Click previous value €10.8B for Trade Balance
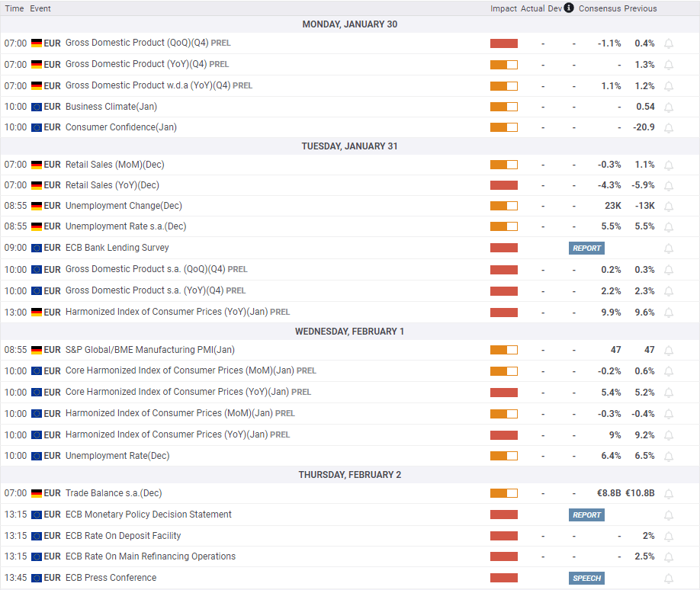The image size is (700, 590). coord(640,493)
